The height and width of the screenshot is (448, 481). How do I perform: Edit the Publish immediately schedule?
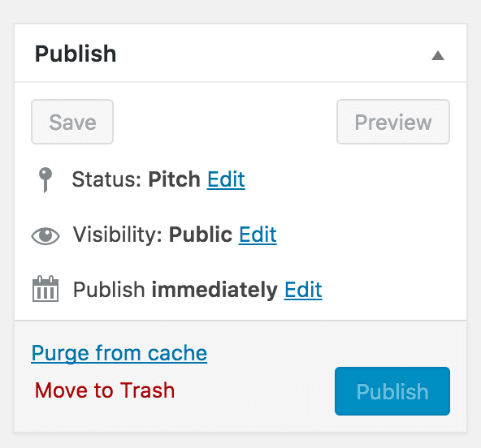click(303, 290)
